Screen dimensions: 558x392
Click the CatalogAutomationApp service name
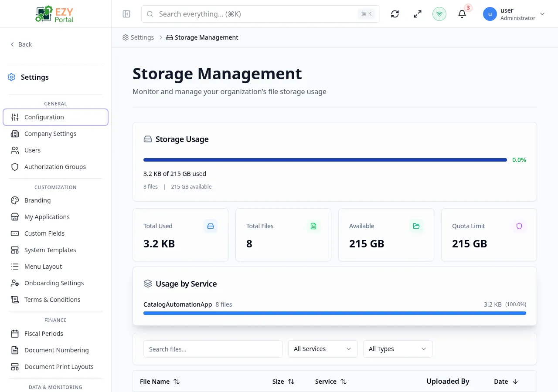(177, 304)
